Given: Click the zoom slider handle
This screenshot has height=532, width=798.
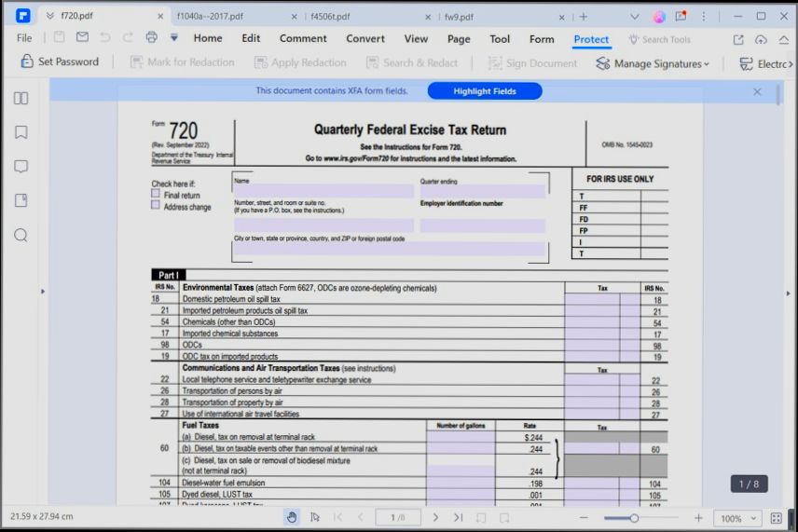Looking at the screenshot, I should coord(634,518).
